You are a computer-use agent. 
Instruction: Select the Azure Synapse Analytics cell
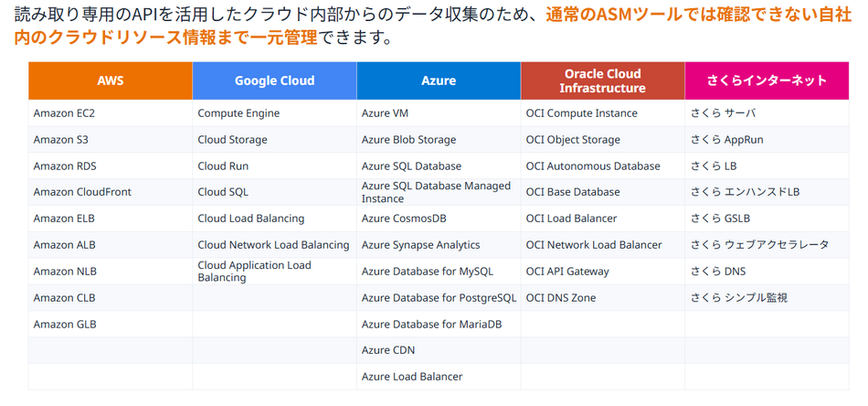(x=439, y=245)
